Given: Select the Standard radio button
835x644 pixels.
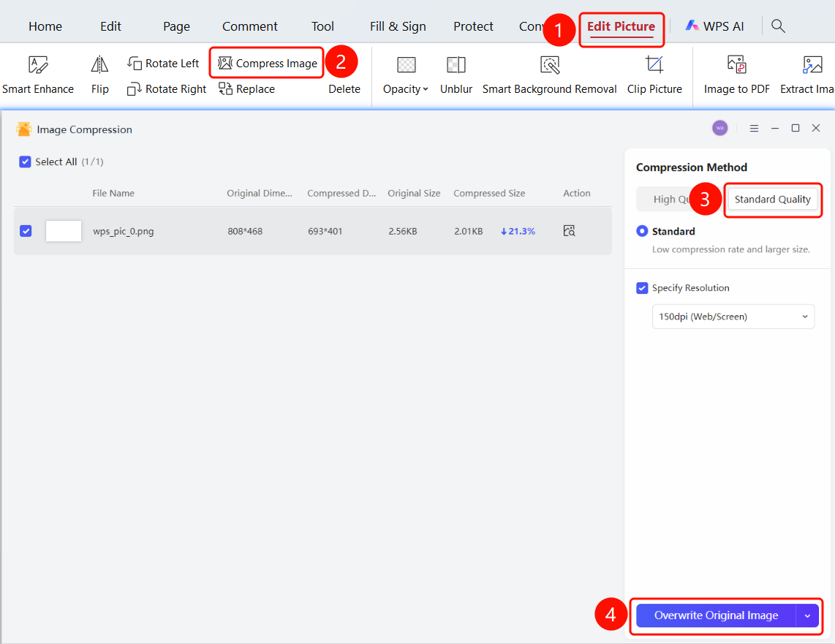Looking at the screenshot, I should click(642, 231).
